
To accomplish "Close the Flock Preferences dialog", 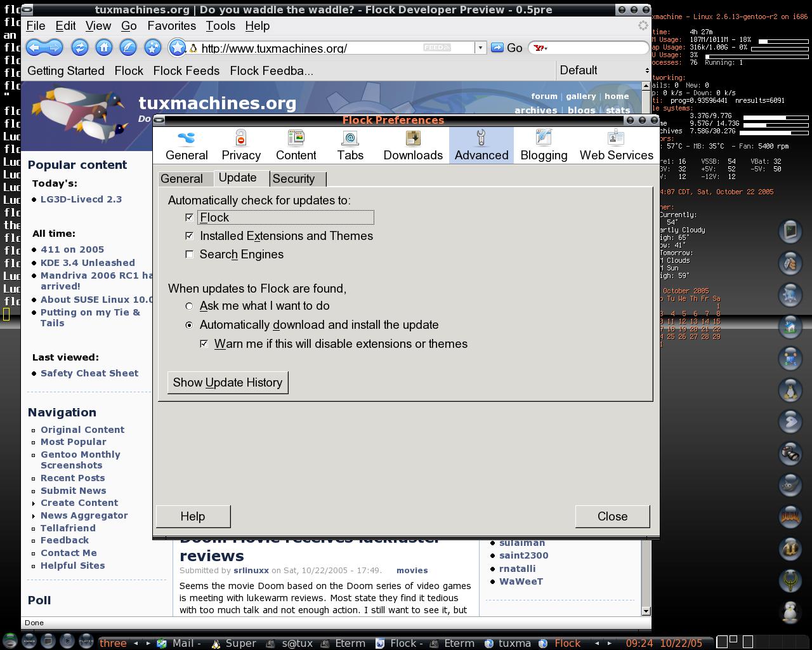I will [612, 517].
